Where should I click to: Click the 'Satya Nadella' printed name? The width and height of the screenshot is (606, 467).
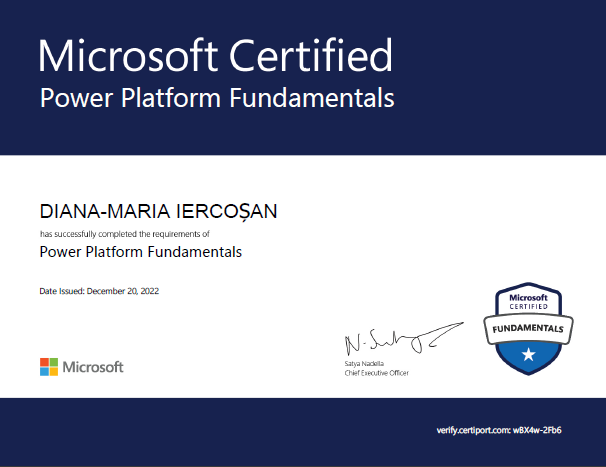click(363, 364)
